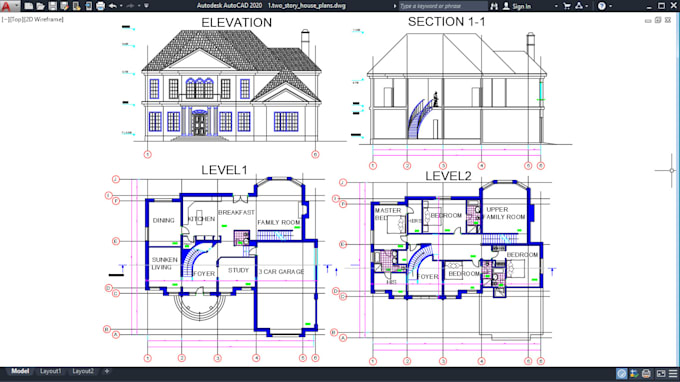Toggle Clean Screen status bar icon

pos(660,373)
